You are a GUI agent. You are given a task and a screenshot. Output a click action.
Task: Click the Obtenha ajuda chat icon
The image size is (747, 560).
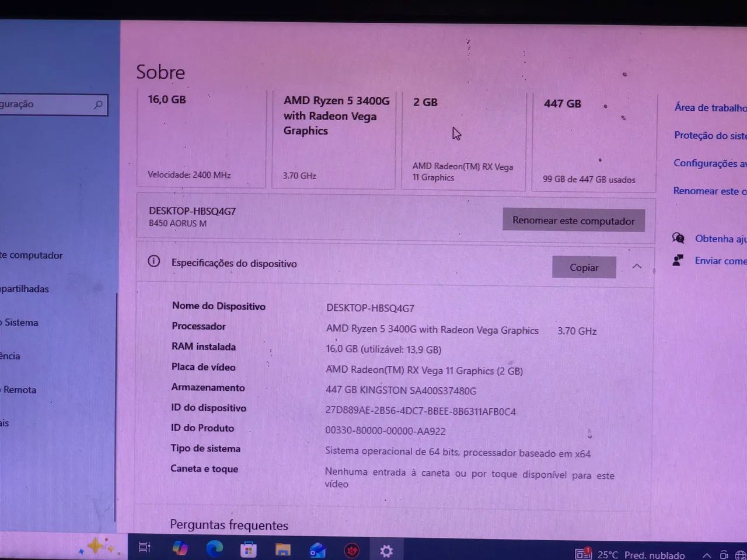[678, 237]
